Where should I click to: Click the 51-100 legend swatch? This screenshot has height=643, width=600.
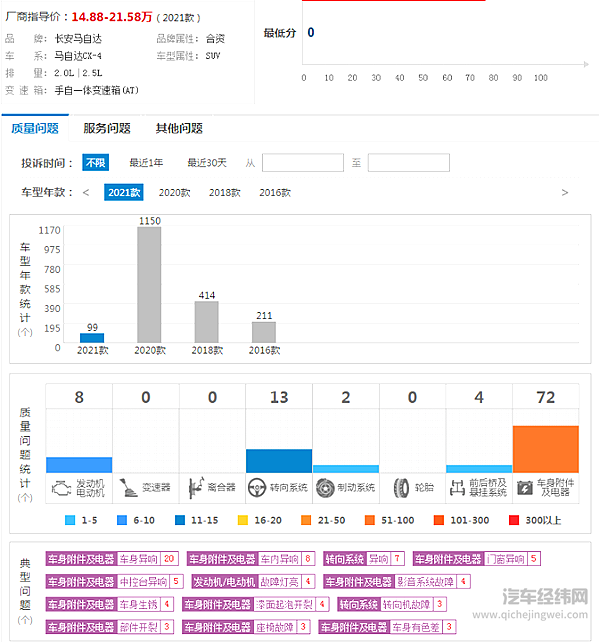point(370,520)
